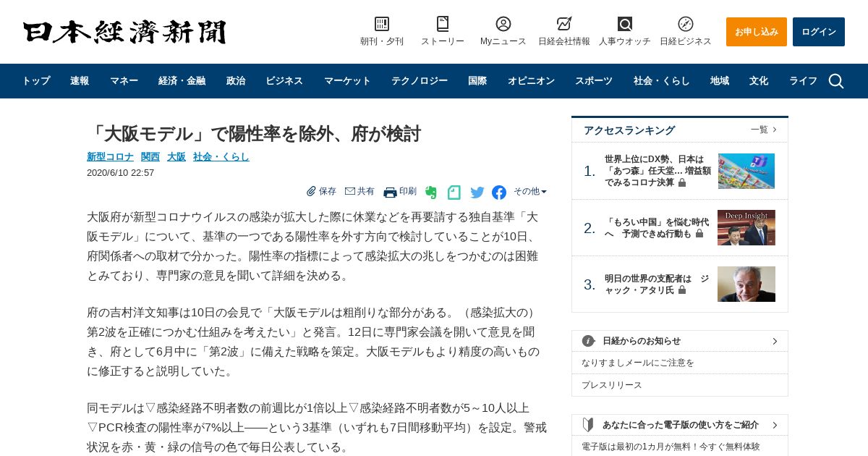
Task: Open the プレスリリース link
Action: [612, 385]
